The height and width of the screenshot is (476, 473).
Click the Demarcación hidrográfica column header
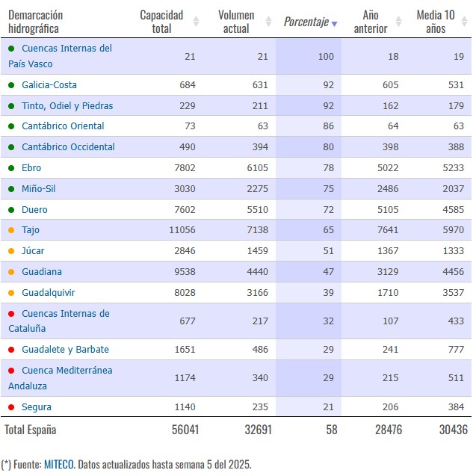point(36,22)
